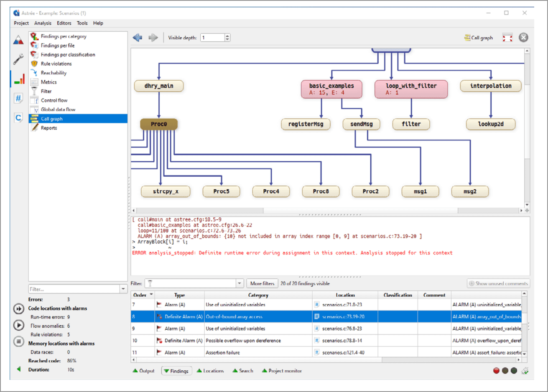The height and width of the screenshot is (392, 548).
Task: Switch to the Findings tab
Action: 176,371
